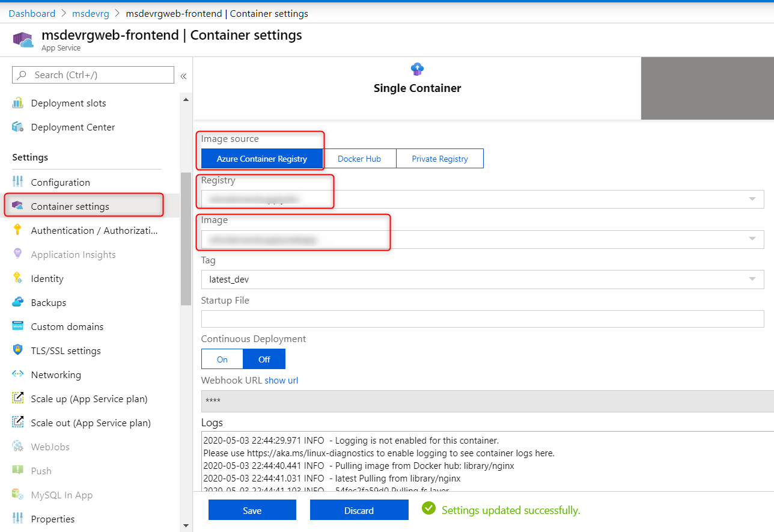Image resolution: width=774 pixels, height=532 pixels.
Task: Click the Properties icon
Action: pyautogui.click(x=18, y=519)
